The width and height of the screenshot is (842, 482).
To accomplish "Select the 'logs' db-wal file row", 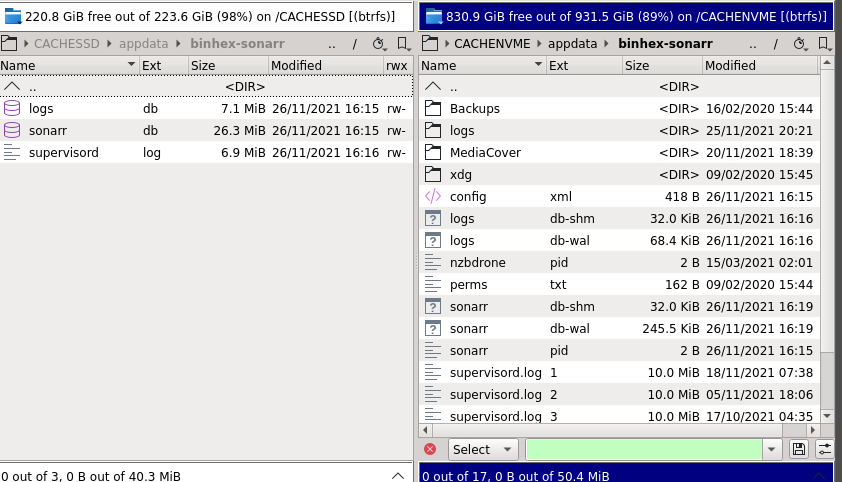I will [620, 240].
